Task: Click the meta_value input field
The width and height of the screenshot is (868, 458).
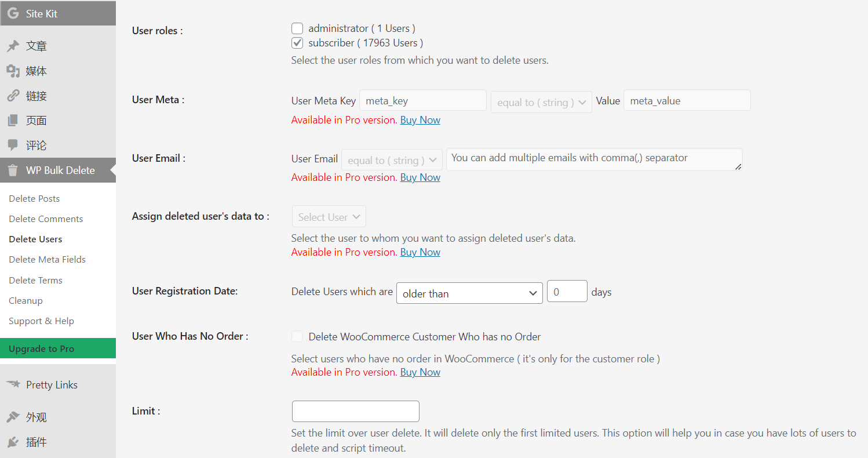Action: (x=687, y=100)
